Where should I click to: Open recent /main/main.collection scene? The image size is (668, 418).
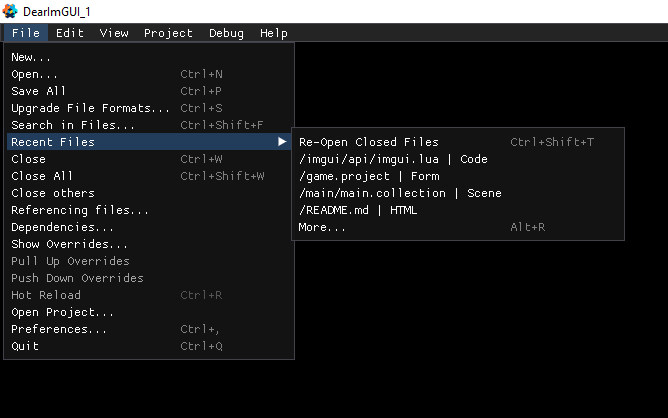(400, 193)
